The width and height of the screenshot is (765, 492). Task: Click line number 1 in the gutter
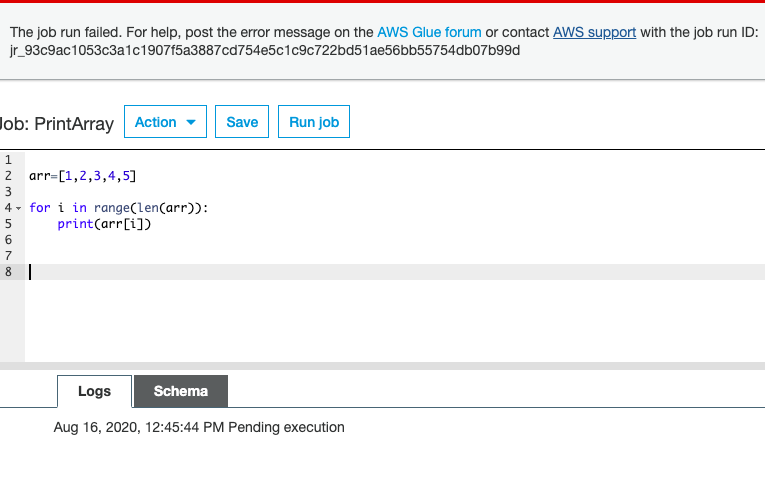tap(8, 160)
